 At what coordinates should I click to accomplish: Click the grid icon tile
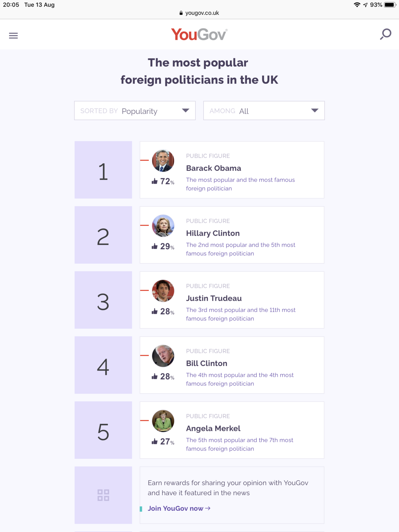click(103, 495)
